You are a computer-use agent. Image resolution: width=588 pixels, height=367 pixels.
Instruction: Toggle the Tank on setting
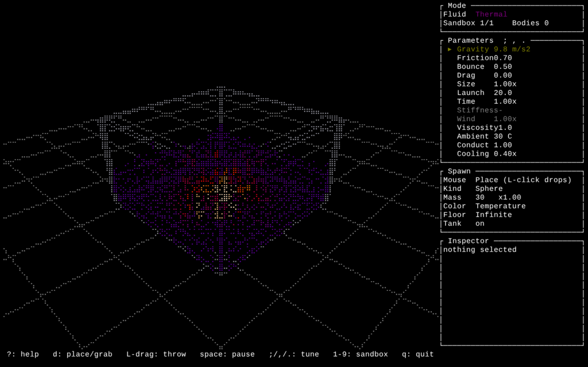[x=464, y=224]
